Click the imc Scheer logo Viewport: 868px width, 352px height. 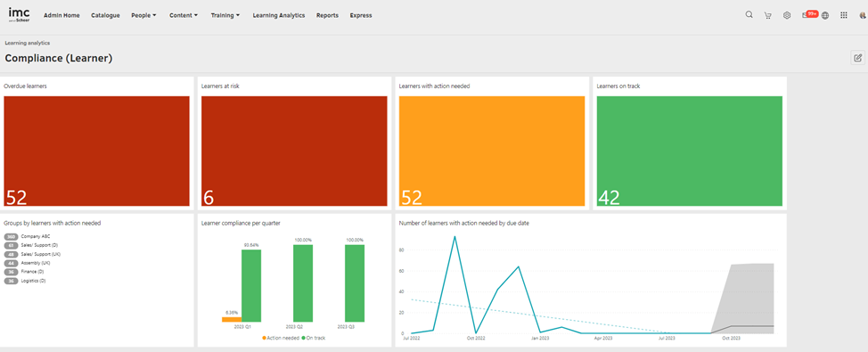point(20,15)
